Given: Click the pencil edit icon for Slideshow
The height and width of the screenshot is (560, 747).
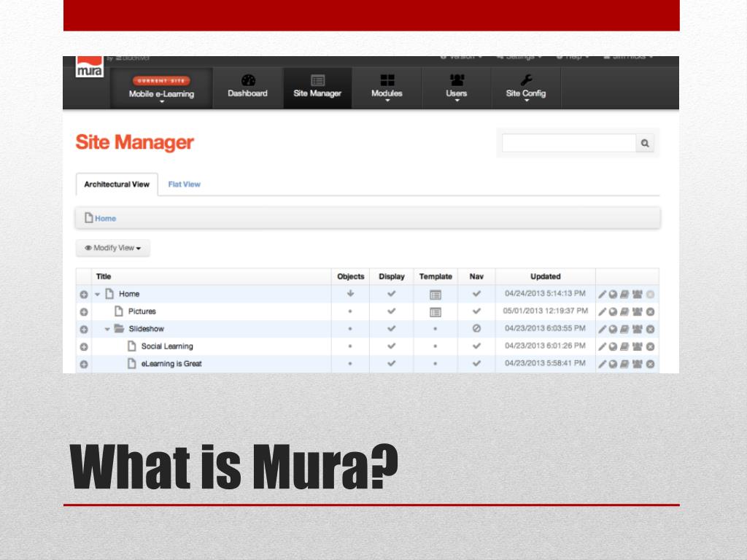Looking at the screenshot, I should click(602, 329).
